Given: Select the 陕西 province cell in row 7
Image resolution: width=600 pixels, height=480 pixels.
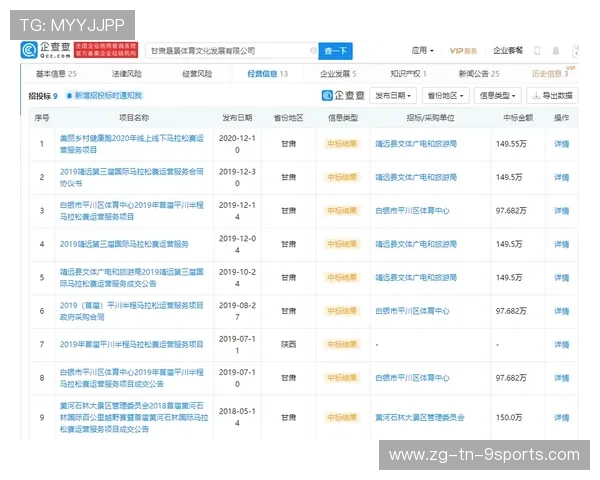Looking at the screenshot, I should pyautogui.click(x=289, y=344).
